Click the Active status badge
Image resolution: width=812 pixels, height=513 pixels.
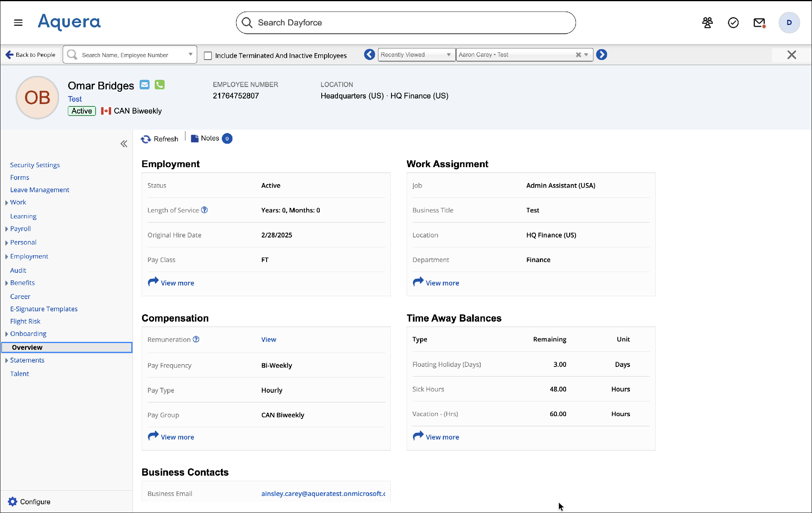point(82,111)
